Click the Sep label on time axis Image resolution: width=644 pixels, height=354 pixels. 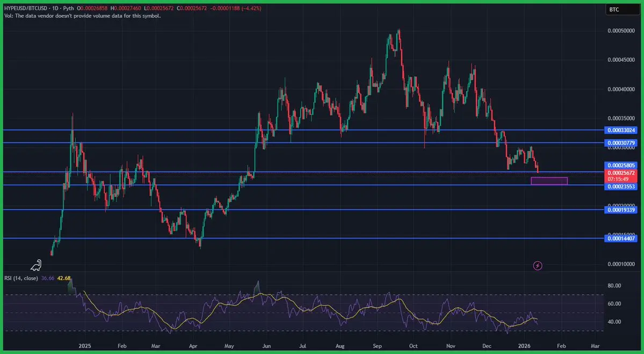click(378, 346)
